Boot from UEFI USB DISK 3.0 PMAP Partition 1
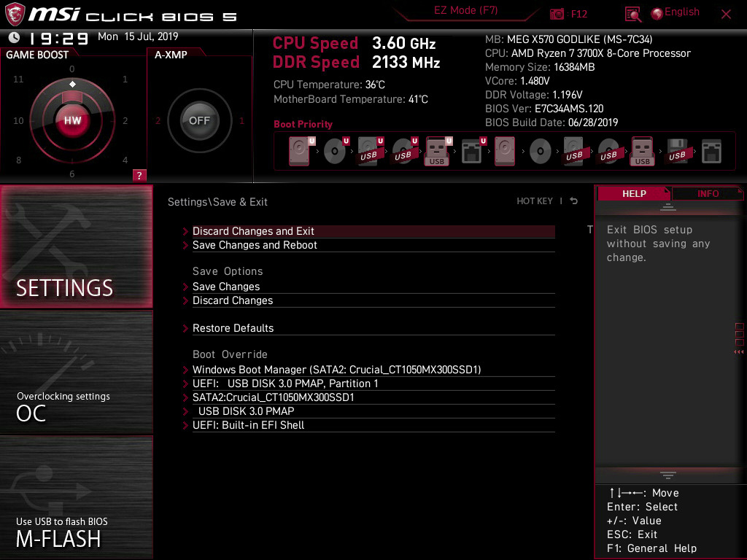Image resolution: width=747 pixels, height=560 pixels. [x=373, y=384]
